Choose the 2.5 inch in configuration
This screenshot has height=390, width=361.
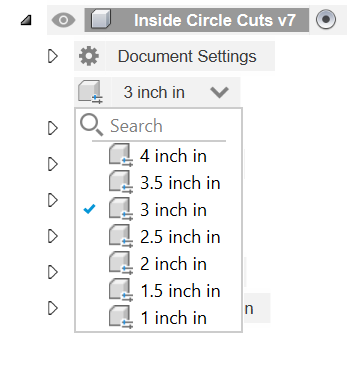(159, 237)
